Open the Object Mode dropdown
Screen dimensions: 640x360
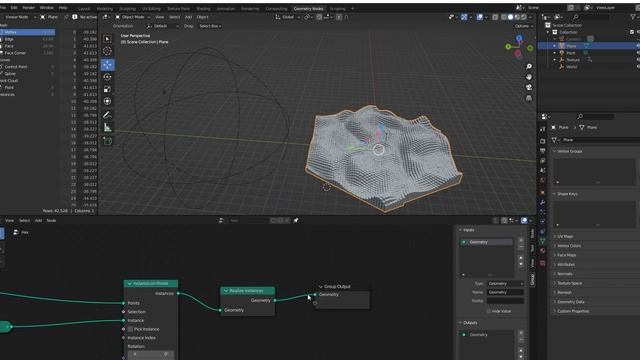click(x=133, y=17)
